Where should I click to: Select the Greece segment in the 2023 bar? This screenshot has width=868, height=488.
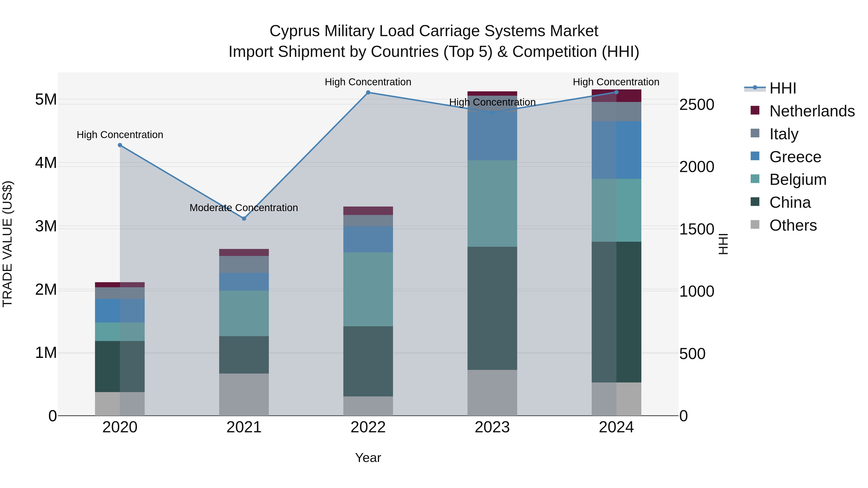492,136
